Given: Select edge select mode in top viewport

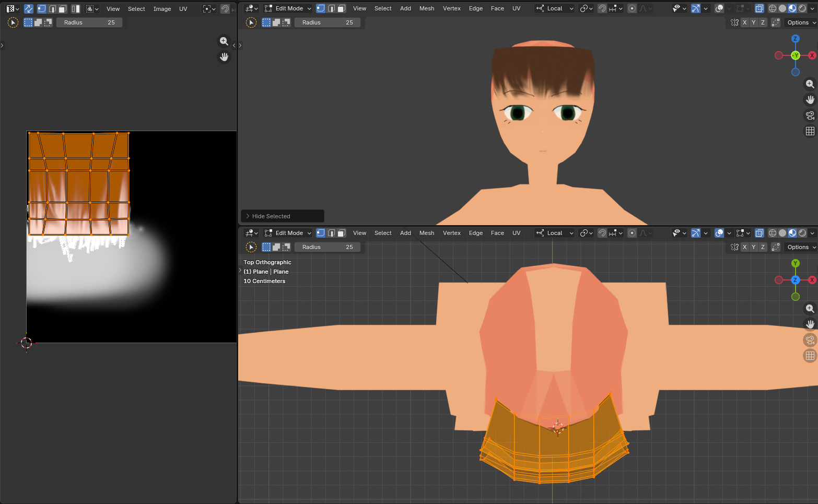Looking at the screenshot, I should pos(331,8).
